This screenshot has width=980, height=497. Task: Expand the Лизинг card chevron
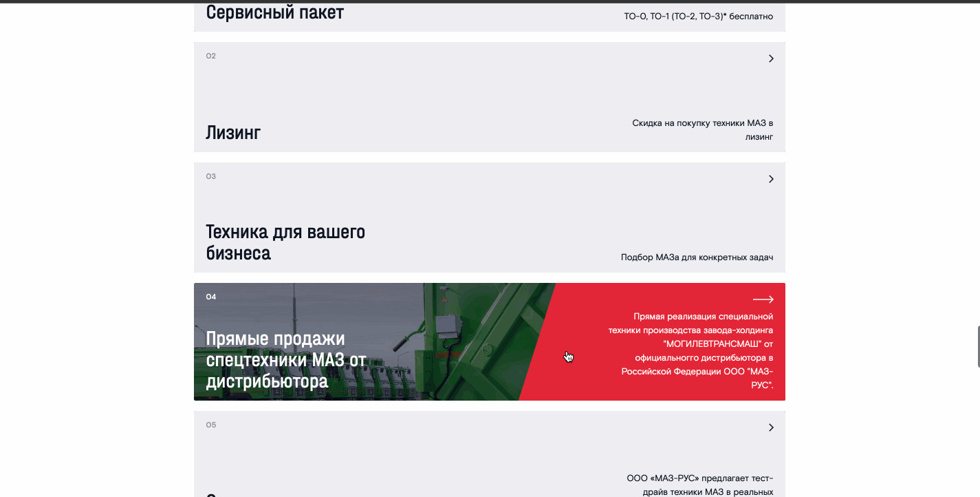pyautogui.click(x=771, y=59)
